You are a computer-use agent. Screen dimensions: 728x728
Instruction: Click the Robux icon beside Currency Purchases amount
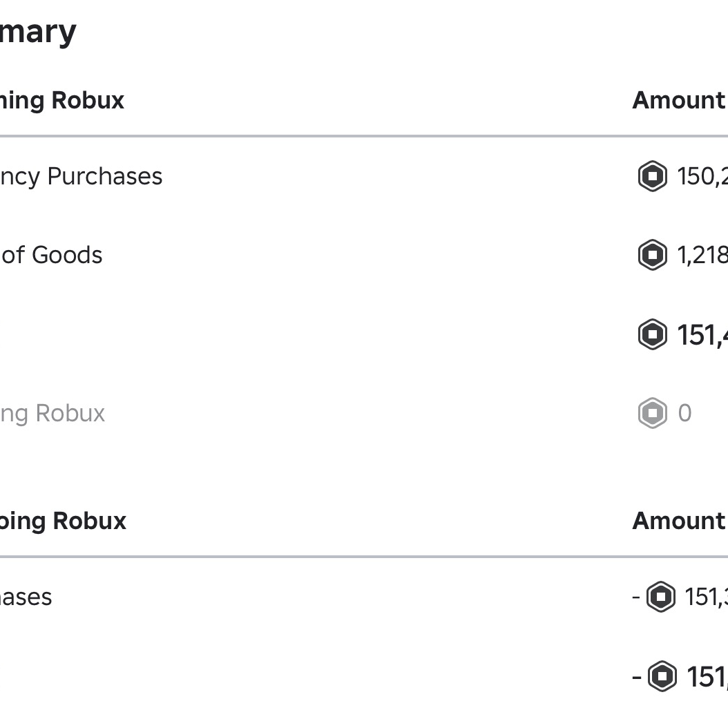click(x=652, y=176)
